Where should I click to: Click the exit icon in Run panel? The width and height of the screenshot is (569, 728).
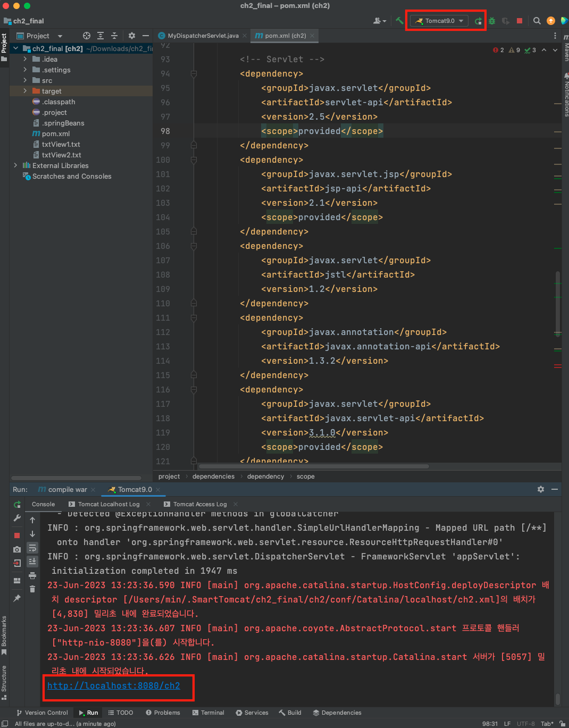click(x=17, y=563)
